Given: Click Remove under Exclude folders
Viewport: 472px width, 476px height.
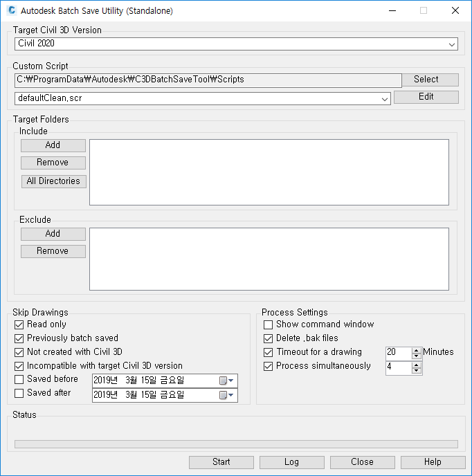Looking at the screenshot, I should point(53,251).
